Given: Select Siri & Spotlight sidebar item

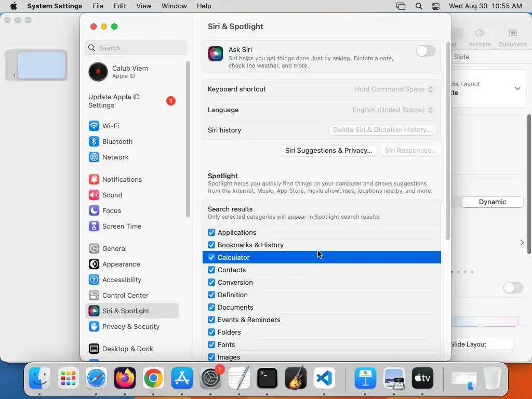Looking at the screenshot, I should point(131,311).
